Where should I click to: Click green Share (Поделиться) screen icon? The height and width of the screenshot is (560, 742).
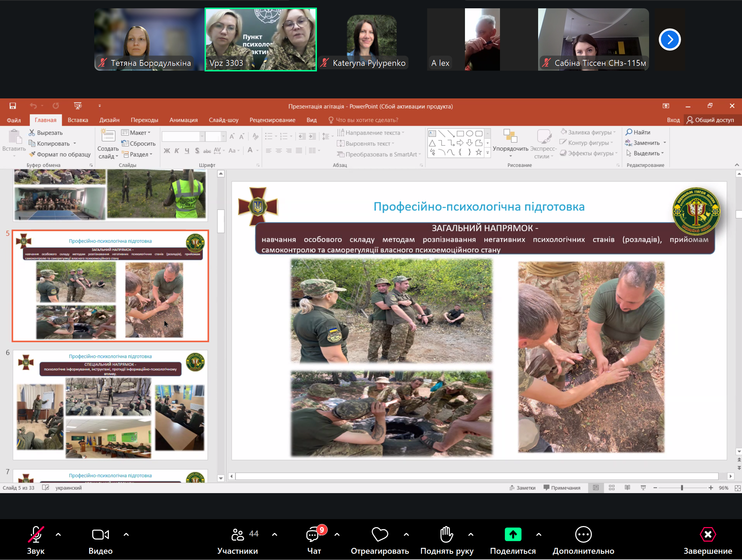point(513,534)
